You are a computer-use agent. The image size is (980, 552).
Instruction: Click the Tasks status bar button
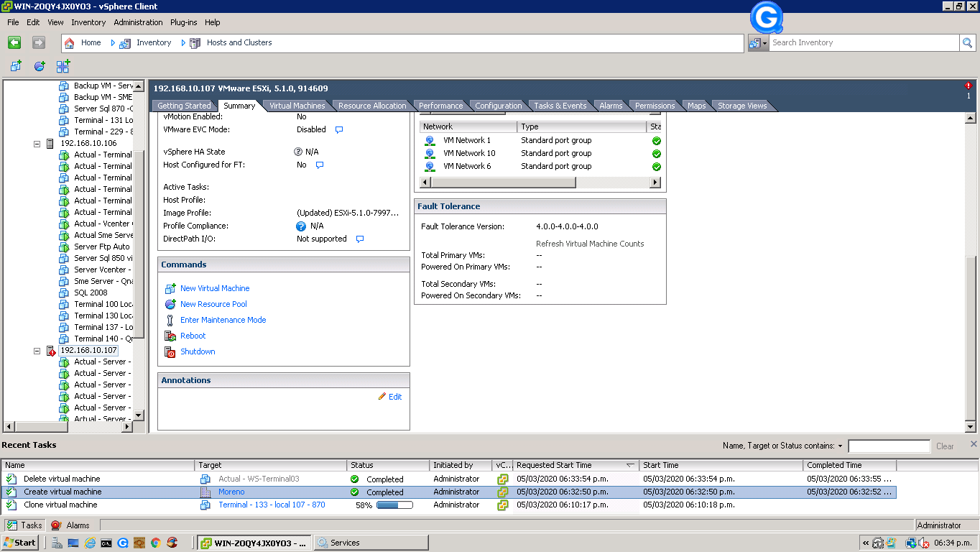pyautogui.click(x=24, y=525)
